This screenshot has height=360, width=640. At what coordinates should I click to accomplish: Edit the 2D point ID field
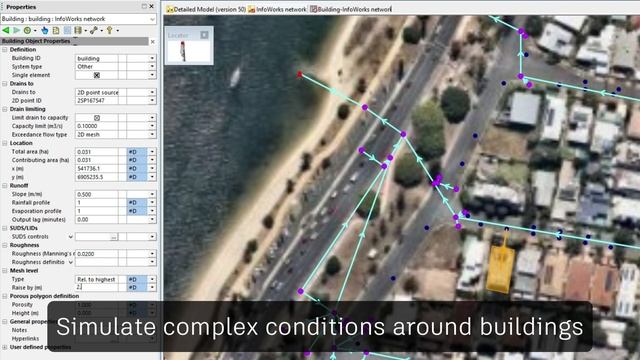[x=96, y=100]
